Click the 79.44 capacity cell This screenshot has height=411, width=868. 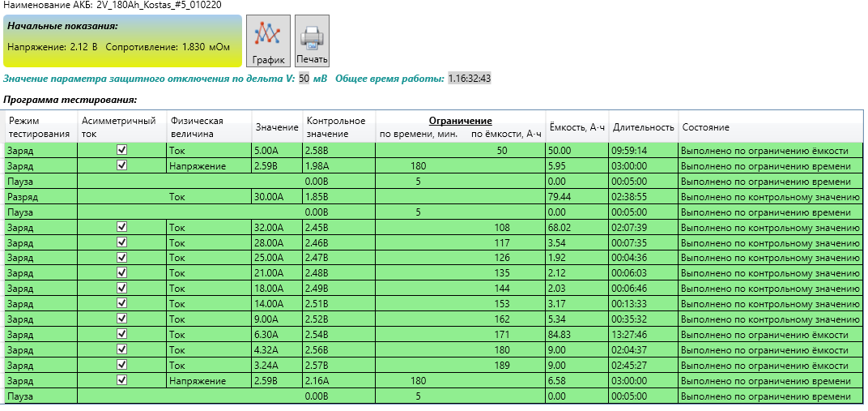pos(577,197)
